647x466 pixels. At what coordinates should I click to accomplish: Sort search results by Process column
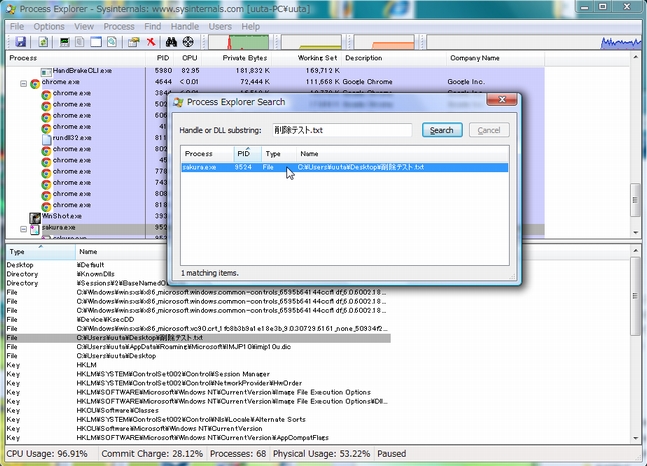(208, 154)
